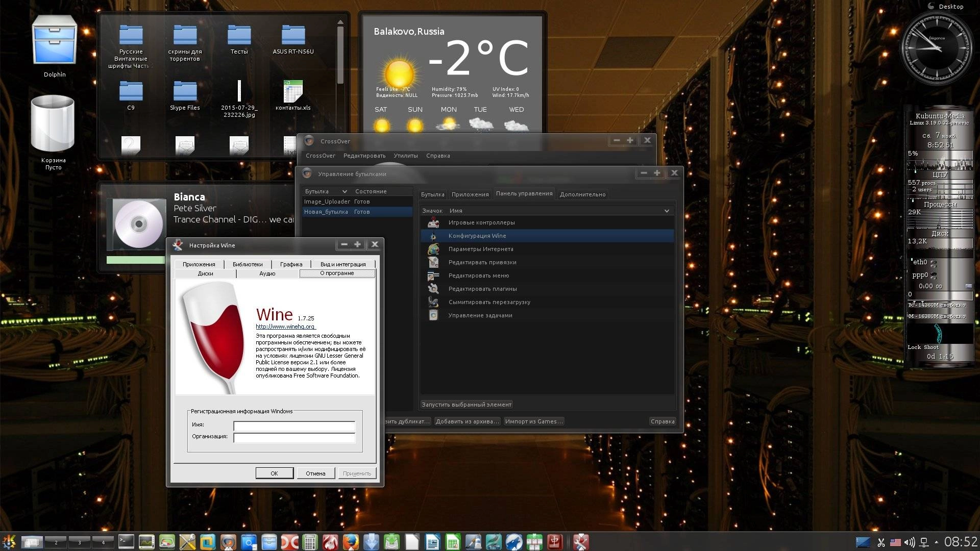This screenshot has width=980, height=551.
Task: Switch to the Бутылка tab
Action: point(433,194)
